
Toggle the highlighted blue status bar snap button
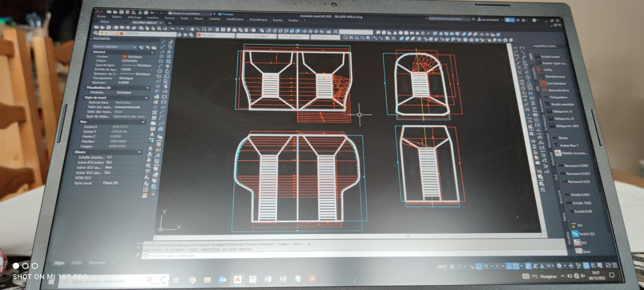tap(478, 266)
